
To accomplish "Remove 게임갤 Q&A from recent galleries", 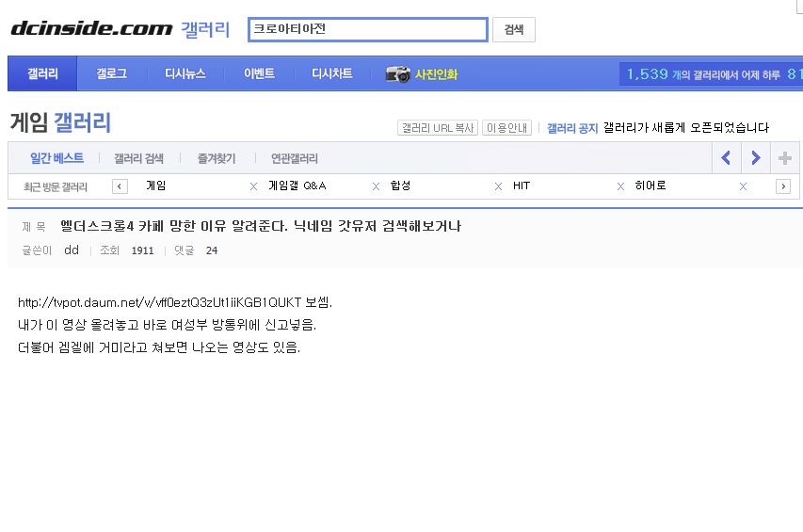I will 376,186.
